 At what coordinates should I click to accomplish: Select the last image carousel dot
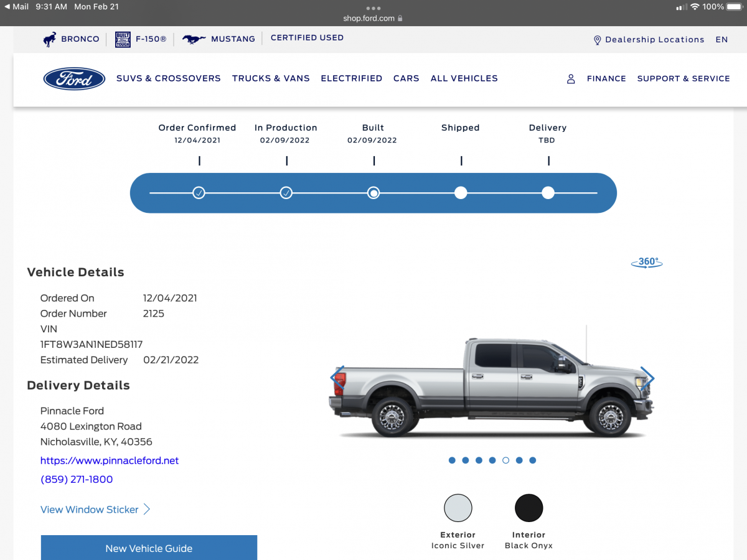coord(533,460)
